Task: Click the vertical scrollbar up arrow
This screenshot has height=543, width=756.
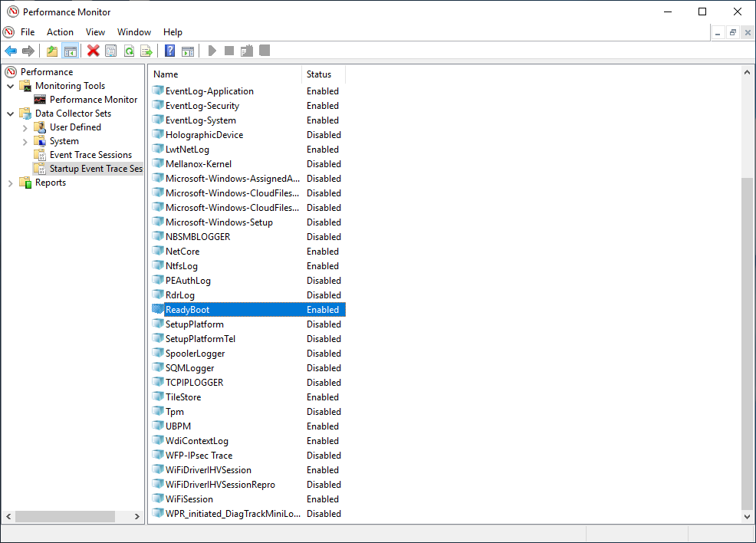Action: [747, 72]
